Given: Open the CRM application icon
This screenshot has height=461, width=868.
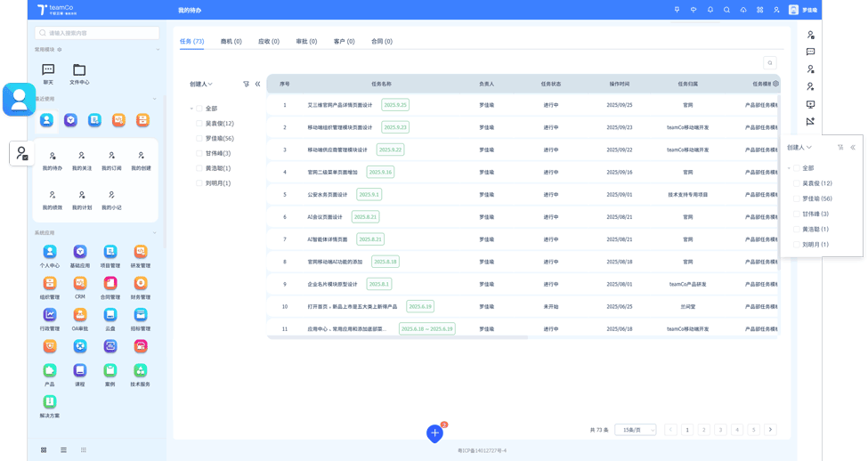Looking at the screenshot, I should click(80, 284).
